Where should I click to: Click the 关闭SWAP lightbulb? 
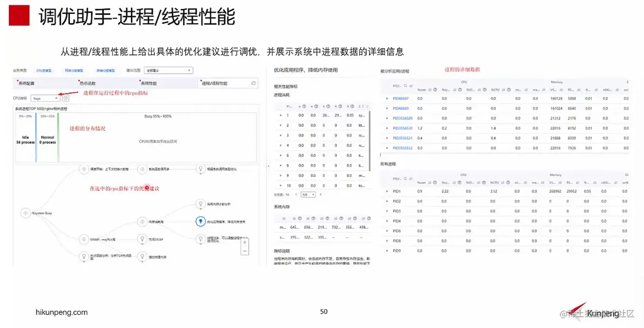142,239
